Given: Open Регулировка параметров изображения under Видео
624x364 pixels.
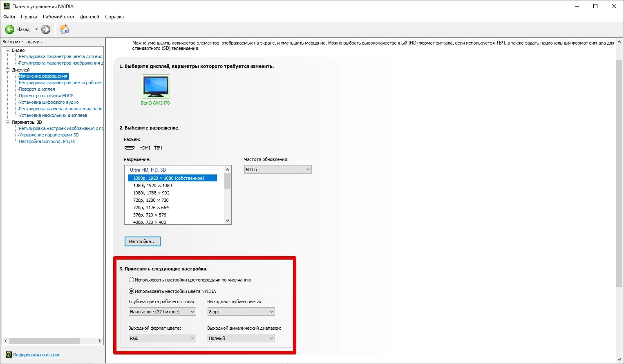Looking at the screenshot, I should [61, 63].
